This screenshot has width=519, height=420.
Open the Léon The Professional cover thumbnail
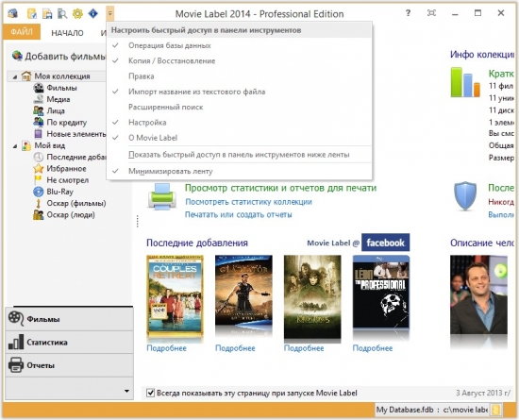381,292
